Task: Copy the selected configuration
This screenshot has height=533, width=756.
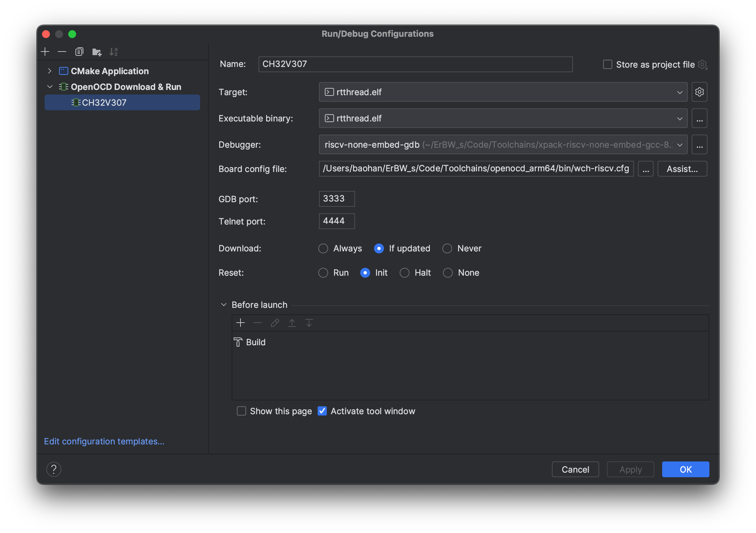Action: coord(79,52)
